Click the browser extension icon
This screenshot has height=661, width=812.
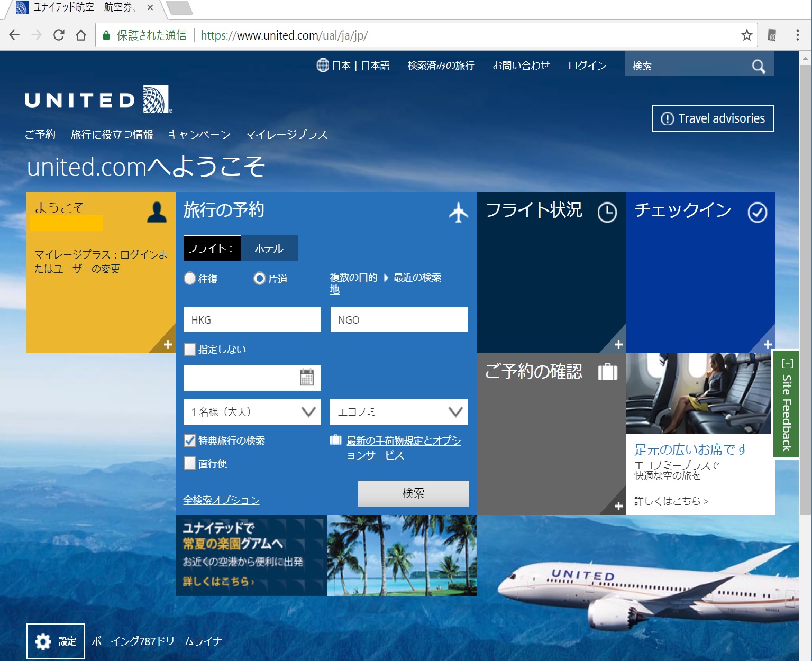[x=772, y=35]
